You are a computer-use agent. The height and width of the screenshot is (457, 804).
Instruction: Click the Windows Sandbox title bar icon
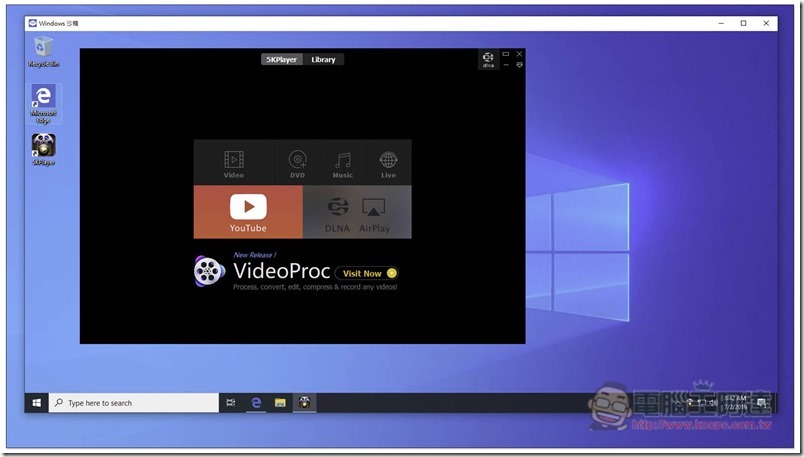point(33,23)
